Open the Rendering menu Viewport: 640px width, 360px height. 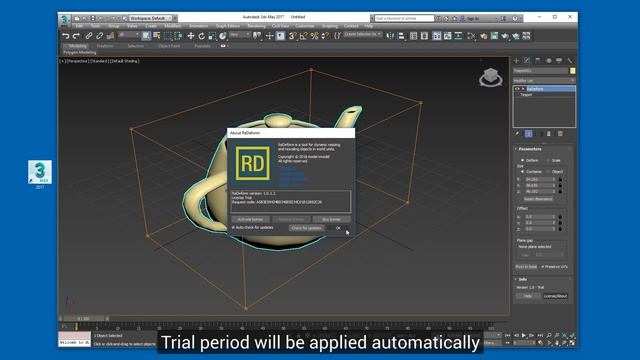[256, 26]
